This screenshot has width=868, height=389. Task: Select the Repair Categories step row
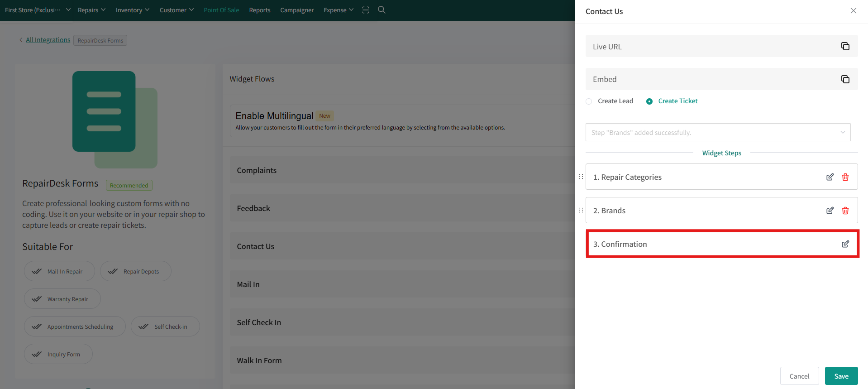coord(721,177)
